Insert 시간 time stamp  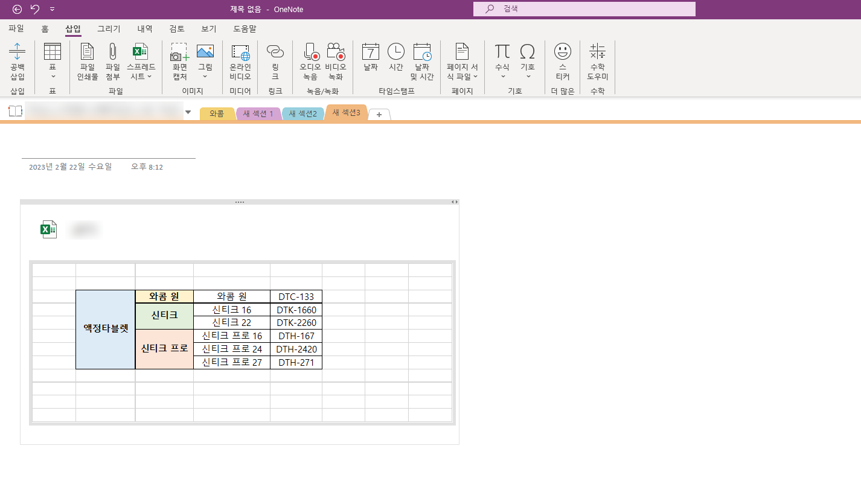pyautogui.click(x=396, y=57)
